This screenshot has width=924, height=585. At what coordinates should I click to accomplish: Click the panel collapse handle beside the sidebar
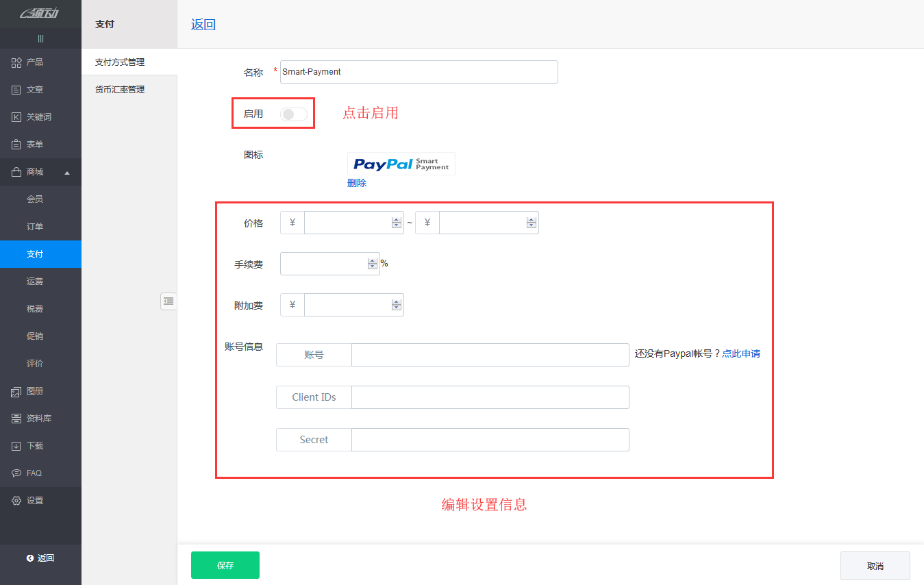coord(168,301)
